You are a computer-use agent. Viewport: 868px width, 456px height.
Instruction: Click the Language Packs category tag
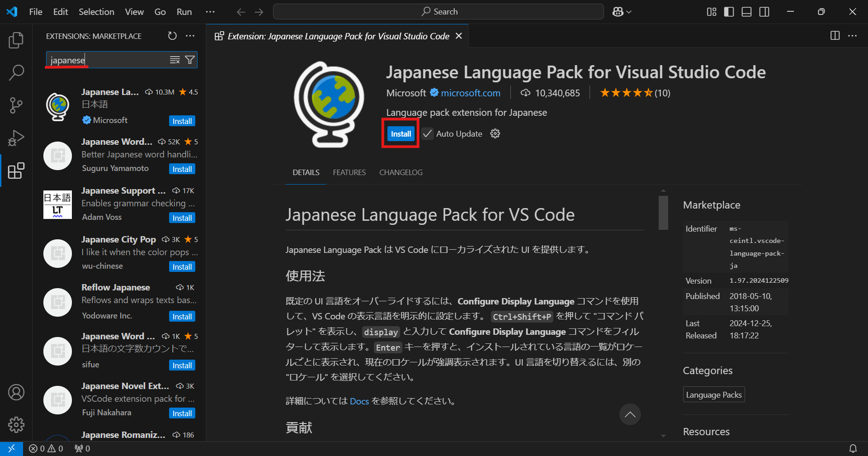pyautogui.click(x=714, y=394)
